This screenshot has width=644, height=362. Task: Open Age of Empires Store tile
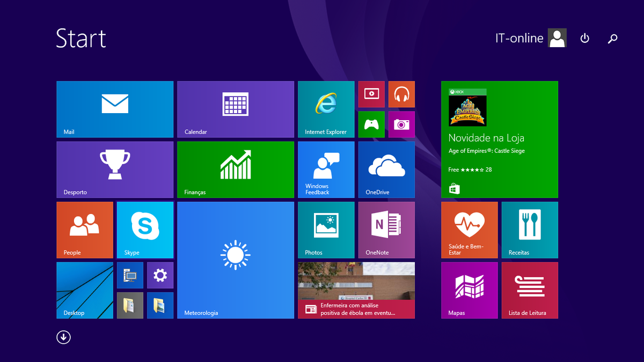[x=499, y=139]
